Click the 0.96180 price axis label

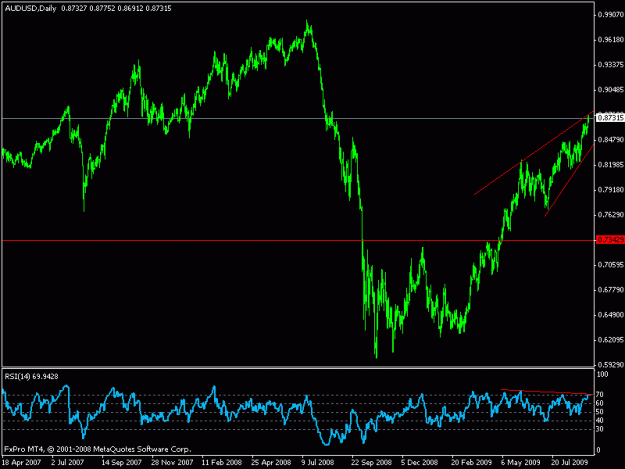tap(611, 40)
